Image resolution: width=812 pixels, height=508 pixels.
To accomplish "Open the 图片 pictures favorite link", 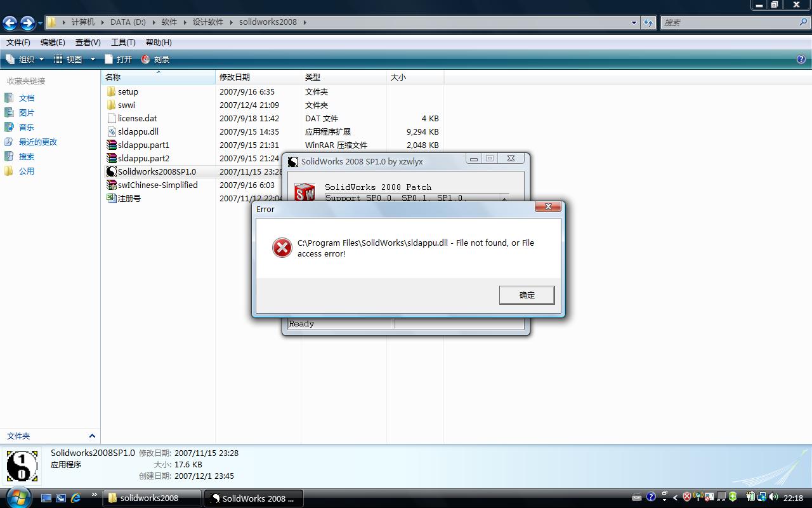I will tap(27, 112).
